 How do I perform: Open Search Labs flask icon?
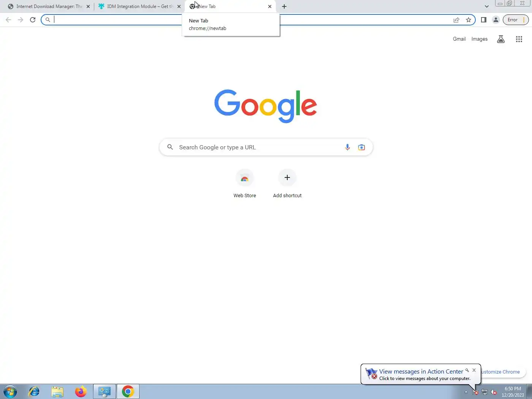click(501, 39)
